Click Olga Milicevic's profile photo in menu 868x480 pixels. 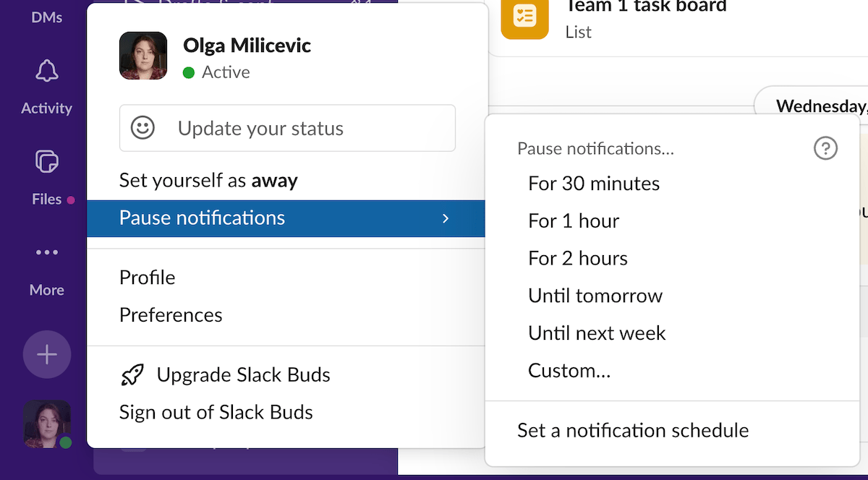pos(143,56)
